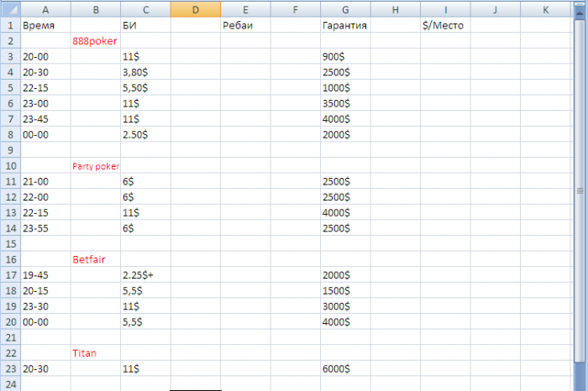Viewport: 588px width, 391px height.
Task: Select the red Betfair cell
Action: [x=96, y=259]
